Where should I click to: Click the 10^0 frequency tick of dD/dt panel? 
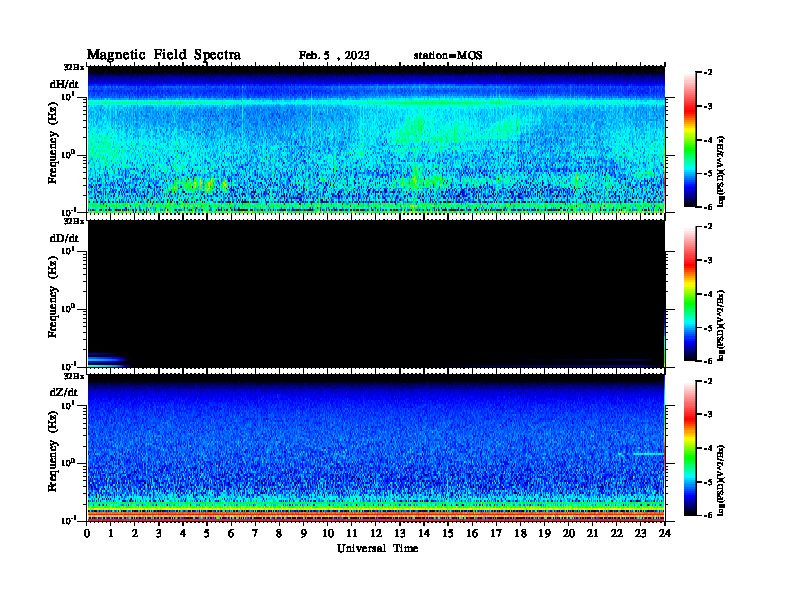tap(68, 309)
